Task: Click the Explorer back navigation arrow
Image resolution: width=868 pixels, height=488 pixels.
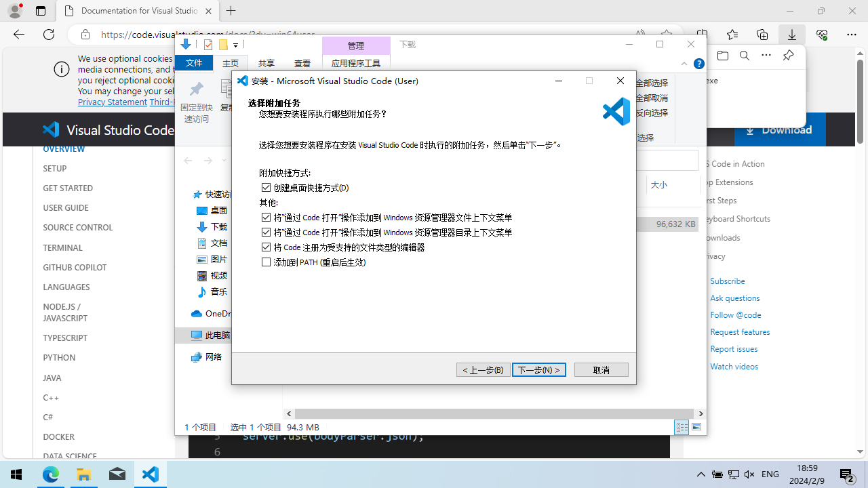Action: click(x=188, y=161)
